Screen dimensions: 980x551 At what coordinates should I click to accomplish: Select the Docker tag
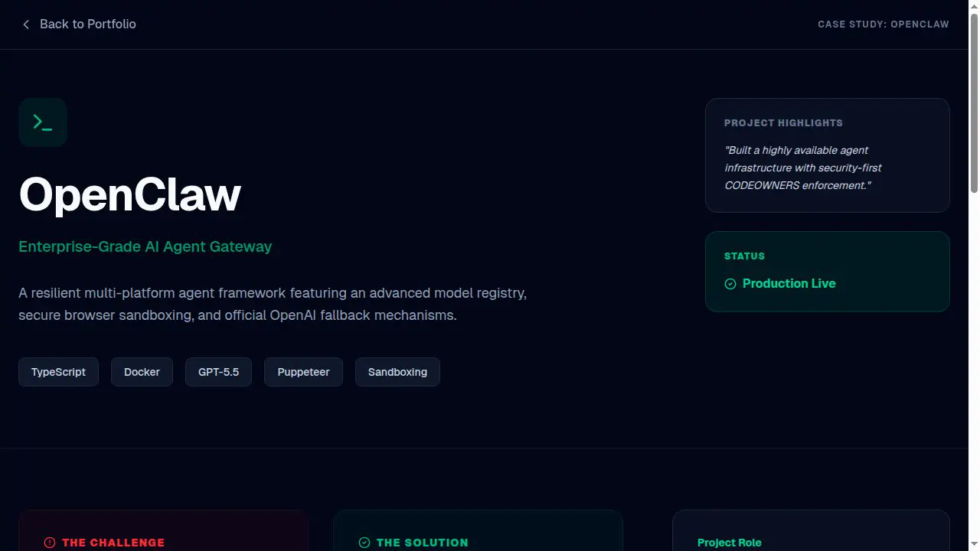142,372
